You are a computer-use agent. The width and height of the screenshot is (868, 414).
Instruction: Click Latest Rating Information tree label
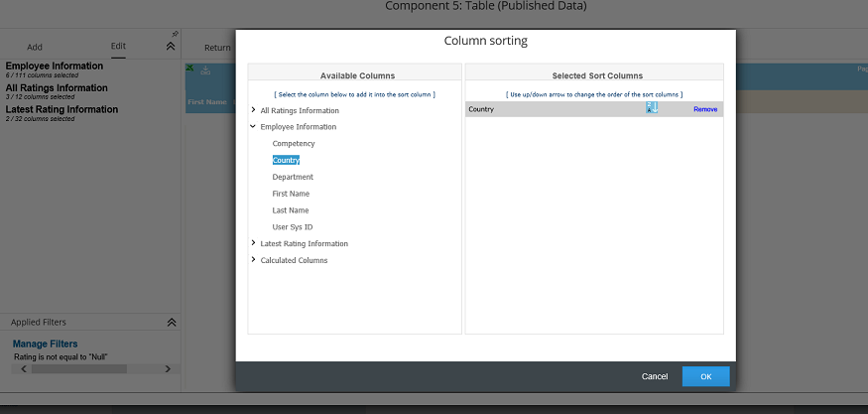pyautogui.click(x=304, y=243)
